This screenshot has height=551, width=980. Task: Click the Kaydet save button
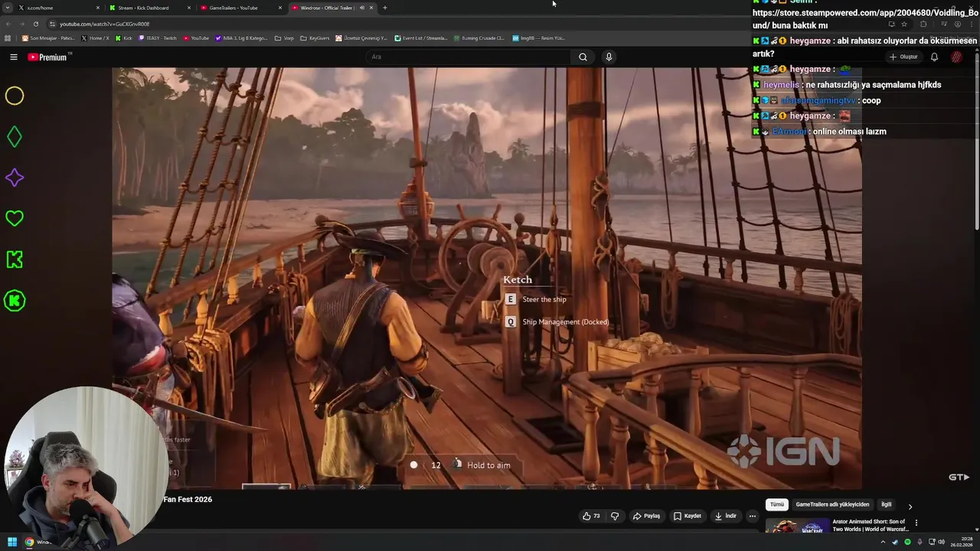tap(687, 516)
